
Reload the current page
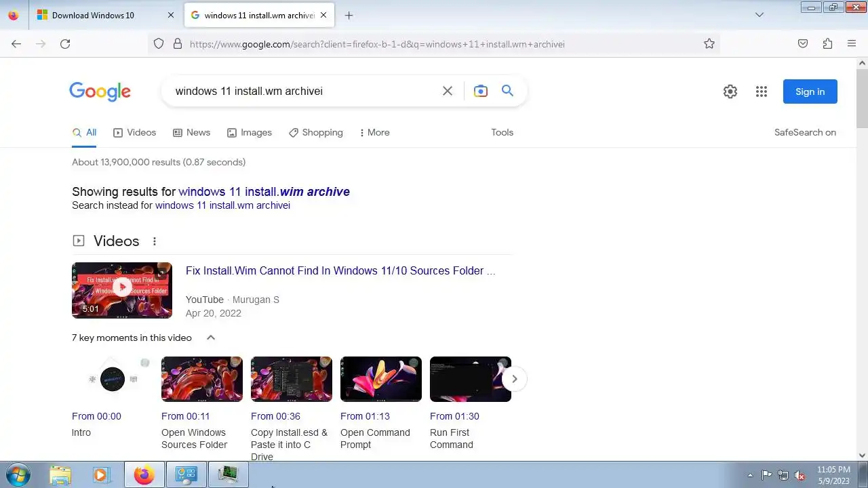65,44
